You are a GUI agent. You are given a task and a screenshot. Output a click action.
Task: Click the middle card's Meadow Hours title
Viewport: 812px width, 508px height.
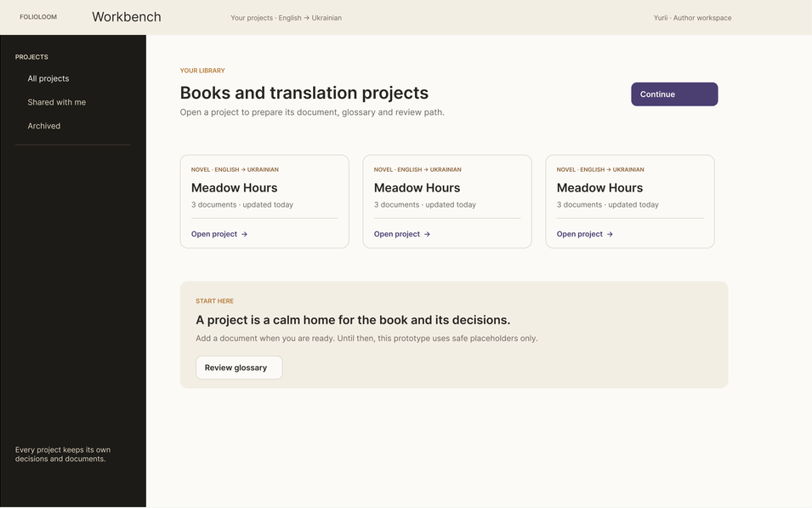coord(417,188)
